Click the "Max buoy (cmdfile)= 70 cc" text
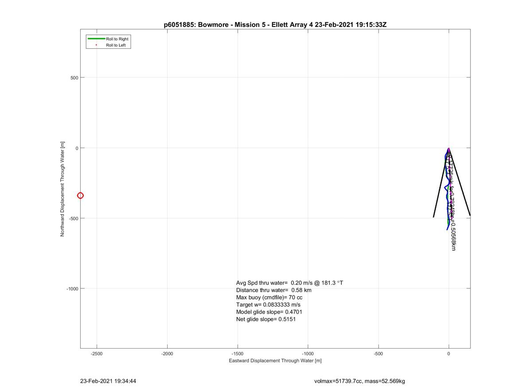The height and width of the screenshot is (392, 532). click(x=269, y=297)
